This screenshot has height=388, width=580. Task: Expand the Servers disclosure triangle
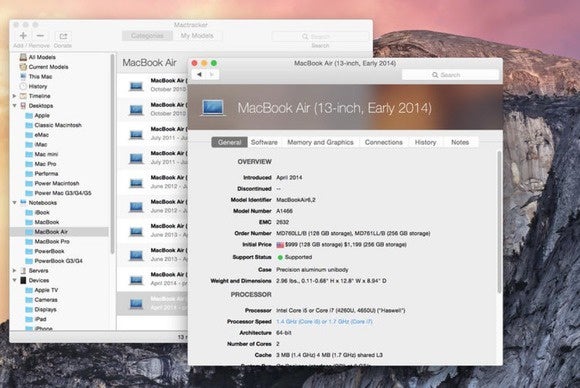[x=14, y=270]
